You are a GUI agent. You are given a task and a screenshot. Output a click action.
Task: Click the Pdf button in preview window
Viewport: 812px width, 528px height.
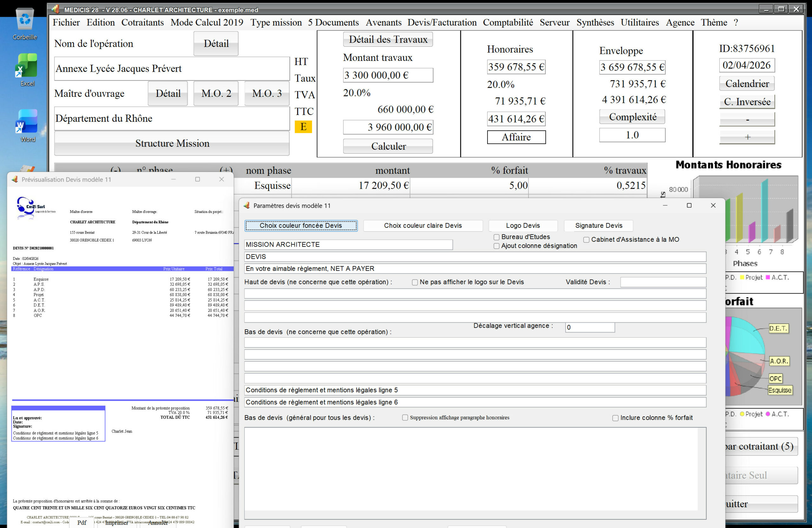[82, 523]
